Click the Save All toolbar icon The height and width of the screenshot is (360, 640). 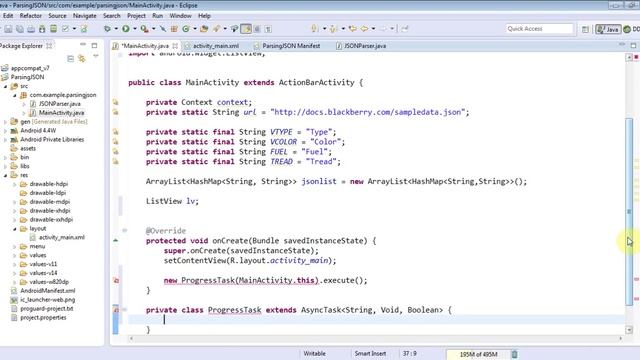pyautogui.click(x=20, y=29)
